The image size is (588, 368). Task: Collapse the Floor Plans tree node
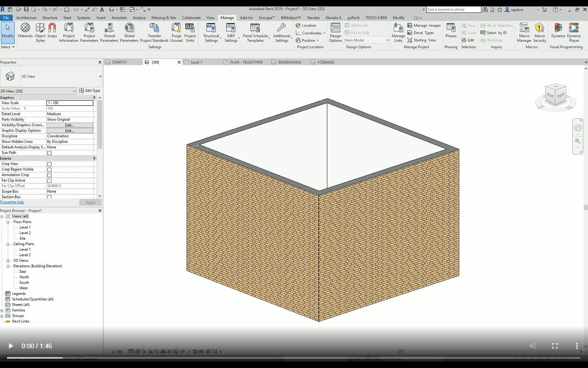8,222
